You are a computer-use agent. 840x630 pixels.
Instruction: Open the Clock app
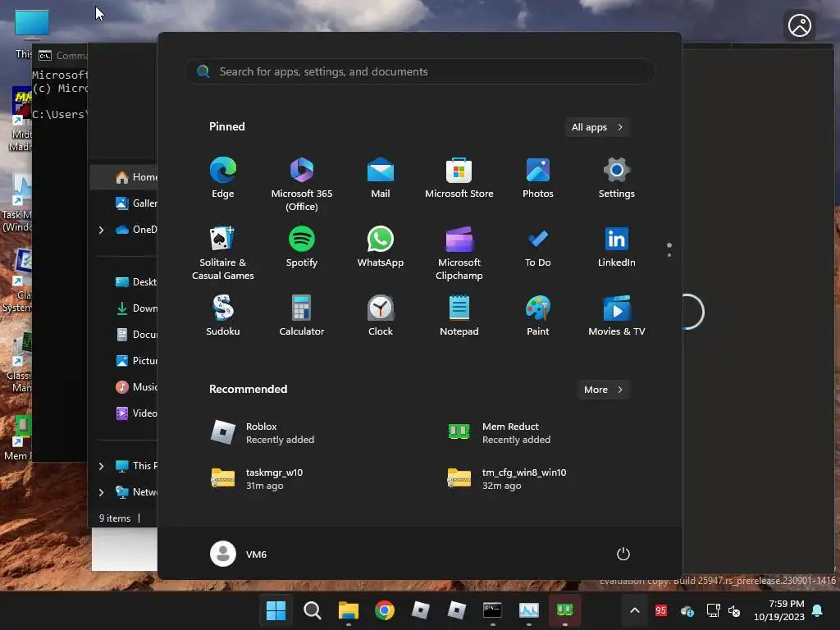pyautogui.click(x=381, y=316)
